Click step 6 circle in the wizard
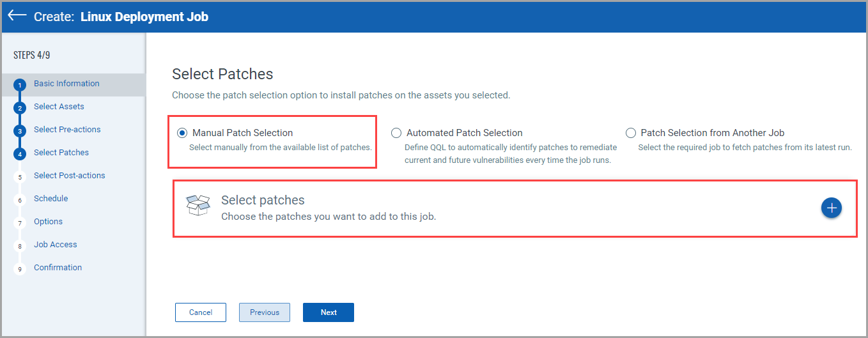Viewport: 868px width, 338px height. pos(20,199)
